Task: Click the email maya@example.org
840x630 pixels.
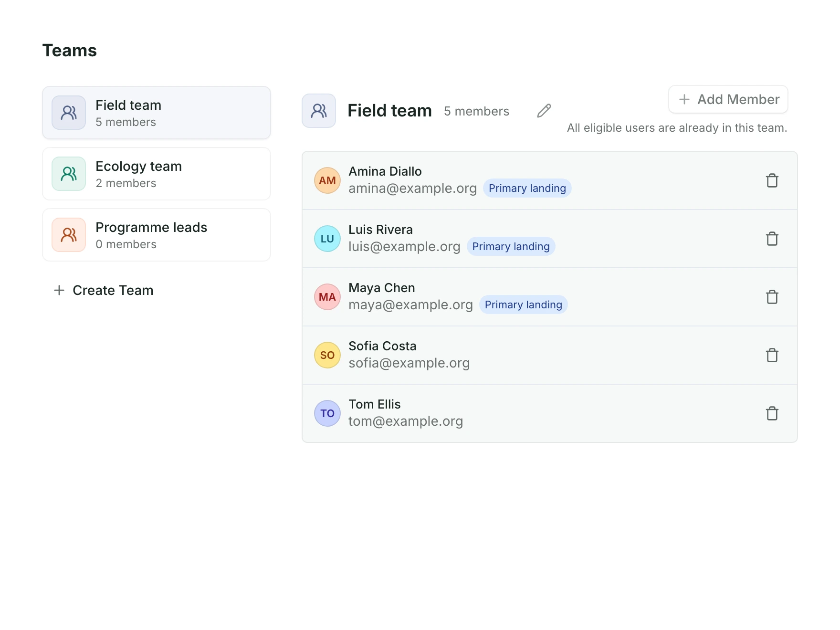Action: [411, 304]
